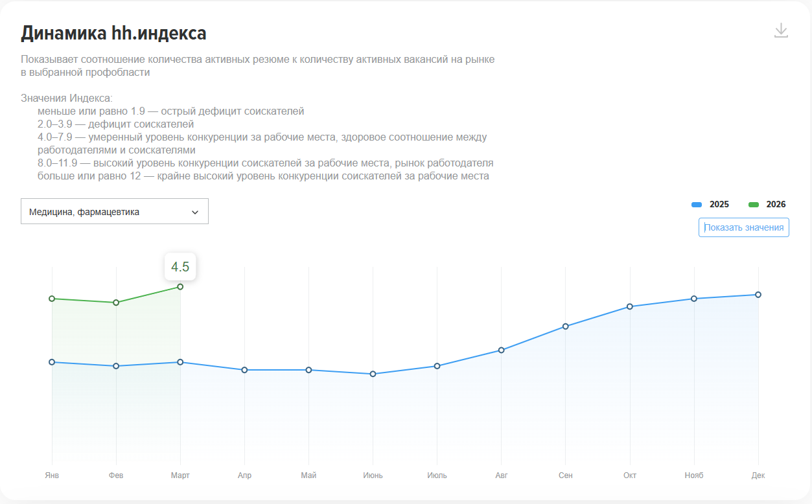Click the line about крайне высокий уровень конкуренции
Image resolution: width=812 pixels, height=504 pixels.
263,176
